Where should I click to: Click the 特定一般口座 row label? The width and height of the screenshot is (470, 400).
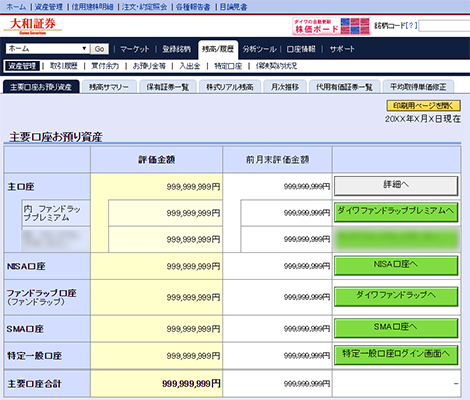coord(34,356)
